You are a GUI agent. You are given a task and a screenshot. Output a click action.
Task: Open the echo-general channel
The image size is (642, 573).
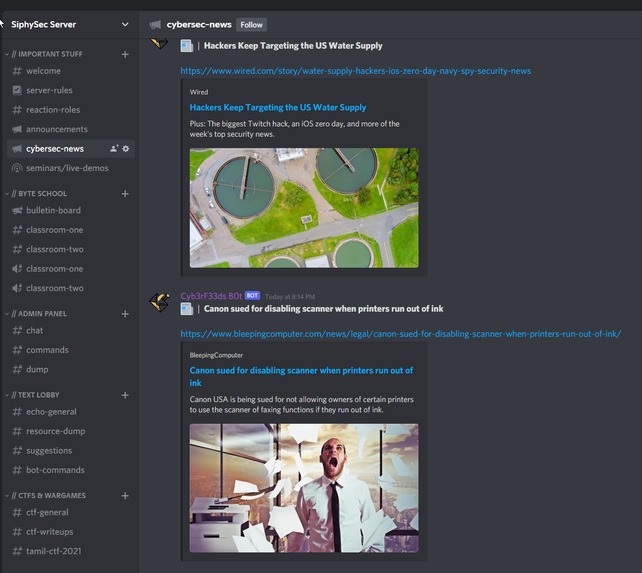70,412
